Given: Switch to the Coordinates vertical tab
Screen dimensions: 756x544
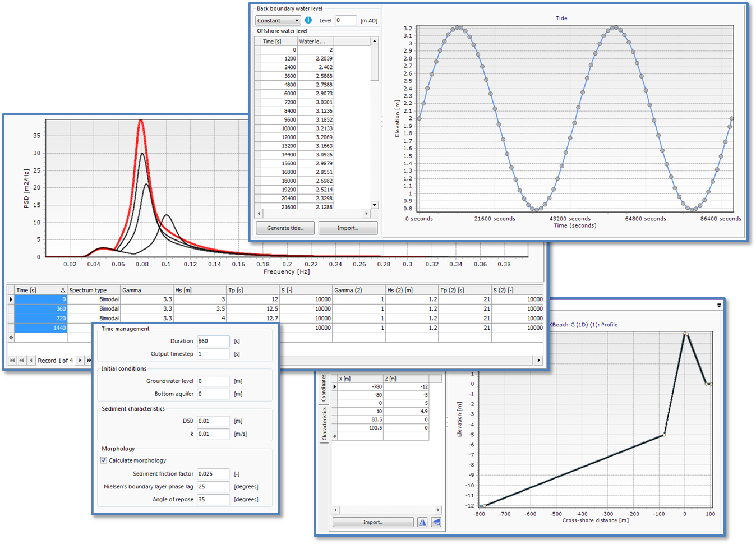Looking at the screenshot, I should tap(324, 388).
